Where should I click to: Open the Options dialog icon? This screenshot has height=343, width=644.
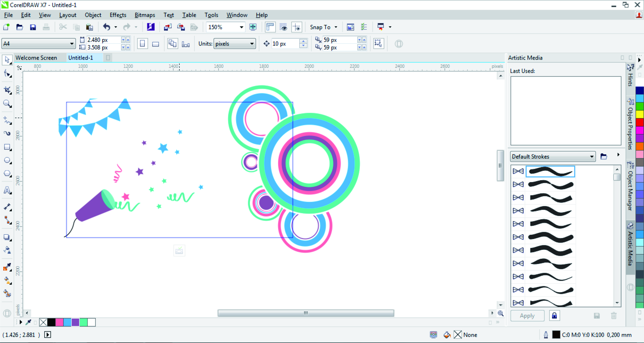pyautogui.click(x=364, y=27)
